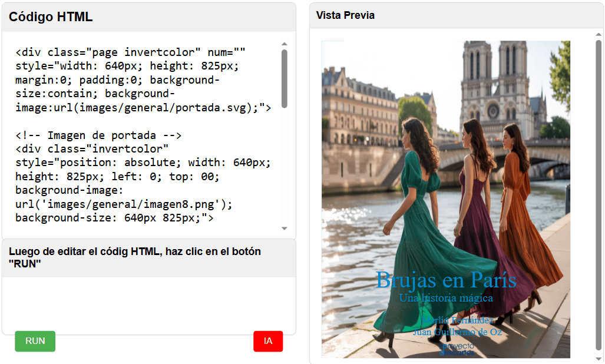
Task: Click the preview panel scrollbar thumb
Action: (599, 194)
